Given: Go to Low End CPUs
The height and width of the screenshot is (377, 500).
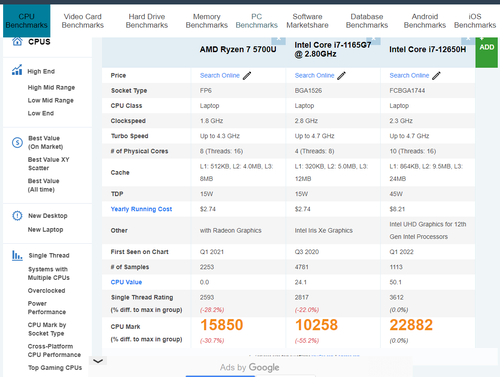Looking at the screenshot, I should (x=41, y=113).
